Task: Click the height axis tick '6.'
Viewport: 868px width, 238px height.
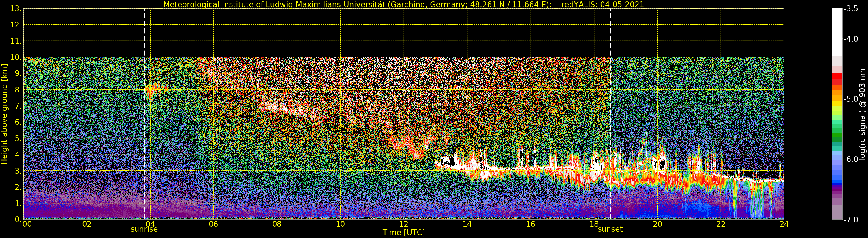Action: 18,122
